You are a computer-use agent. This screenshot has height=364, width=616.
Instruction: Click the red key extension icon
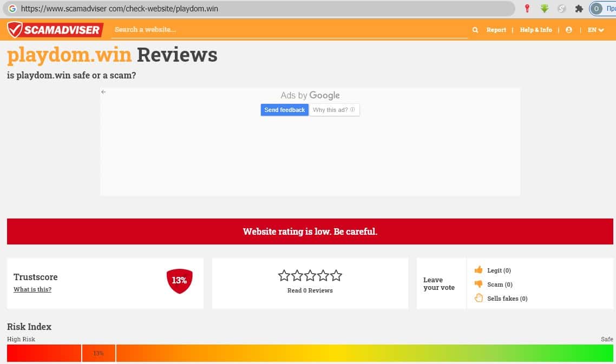527,8
